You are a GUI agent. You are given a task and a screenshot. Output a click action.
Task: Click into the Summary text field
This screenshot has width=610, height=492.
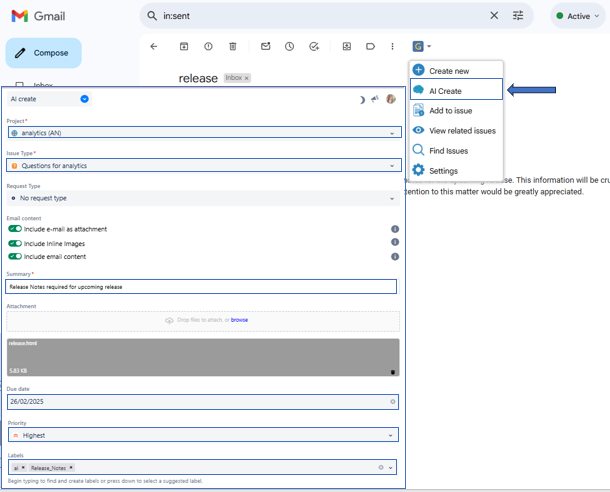point(201,287)
